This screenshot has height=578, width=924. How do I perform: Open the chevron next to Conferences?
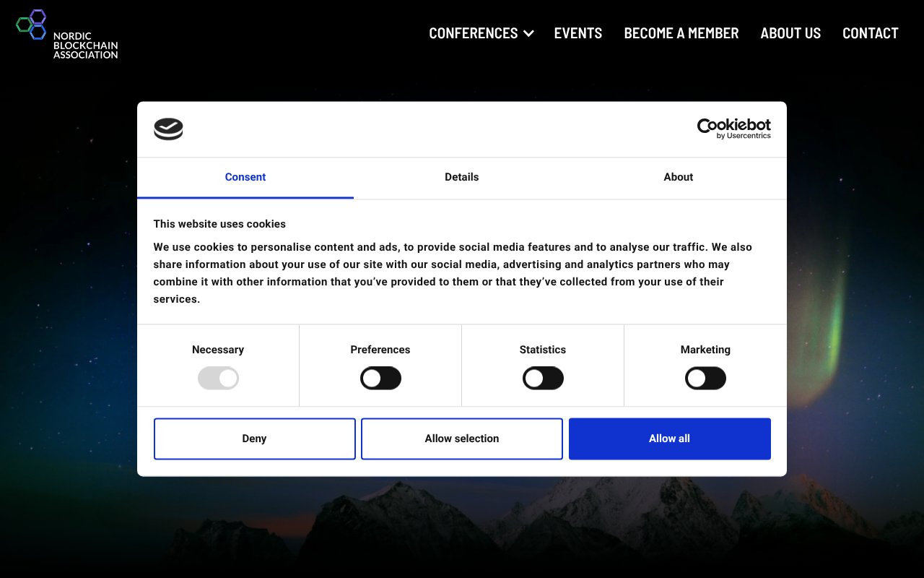click(x=528, y=33)
